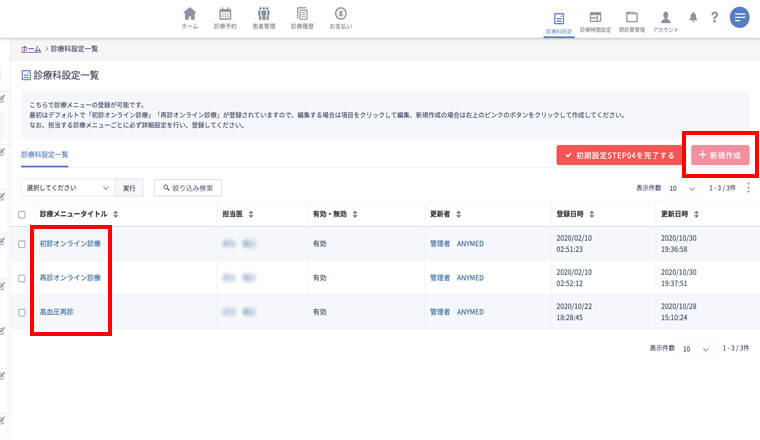760x440 pixels.
Task: Click 2020/10/22 18:28:45 registration date
Action: click(x=574, y=312)
